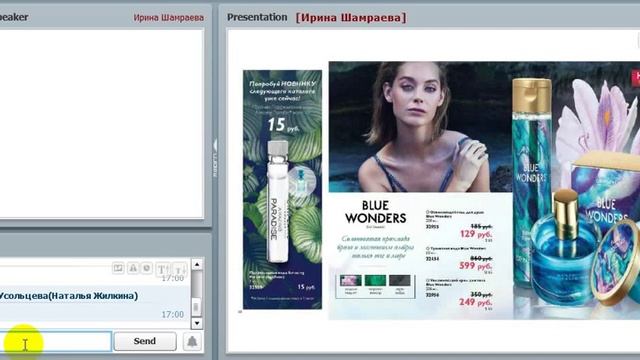The width and height of the screenshot is (640, 360).
Task: Click the first chat toolbar icon
Action: [x=118, y=268]
